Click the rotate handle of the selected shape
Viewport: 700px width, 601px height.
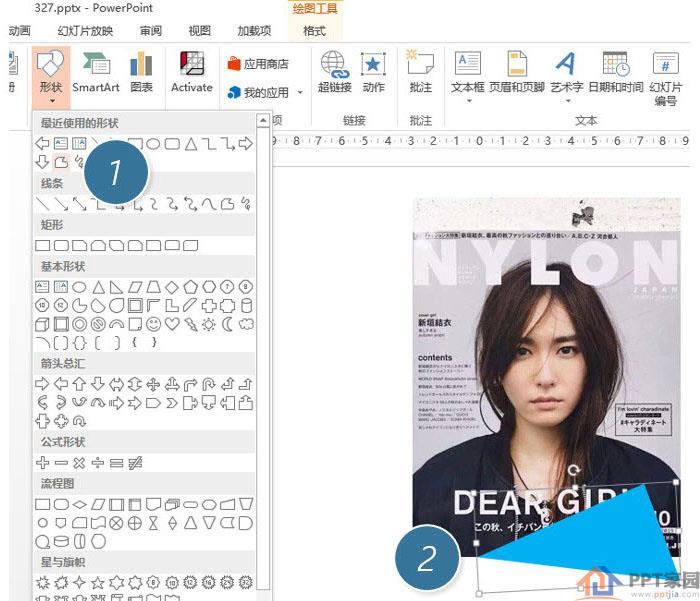[x=574, y=470]
